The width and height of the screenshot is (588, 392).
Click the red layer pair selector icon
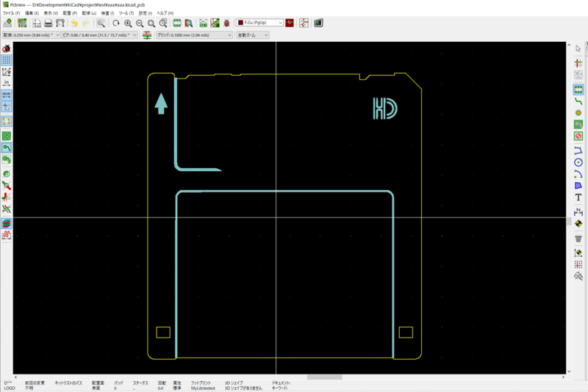click(x=290, y=23)
